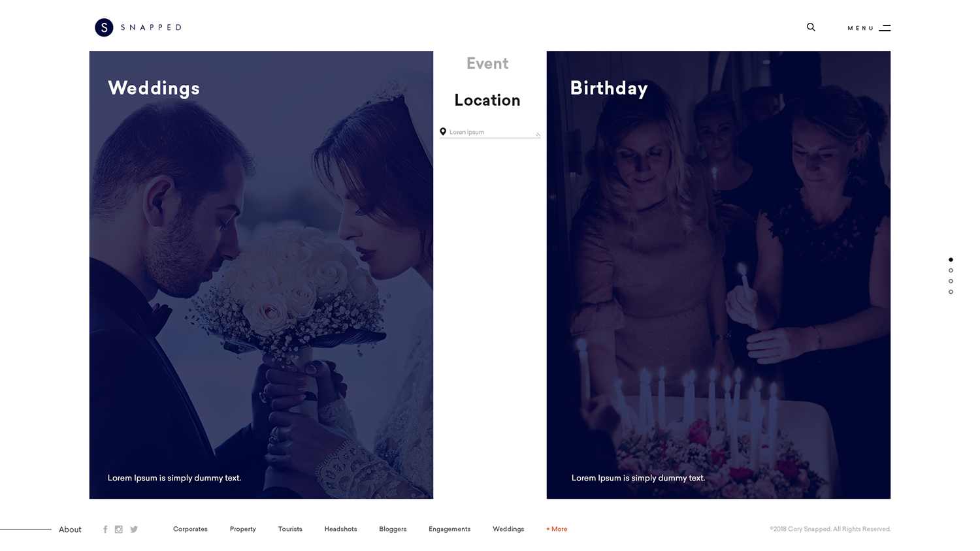
Task: Click the search magnifier icon
Action: pos(811,27)
